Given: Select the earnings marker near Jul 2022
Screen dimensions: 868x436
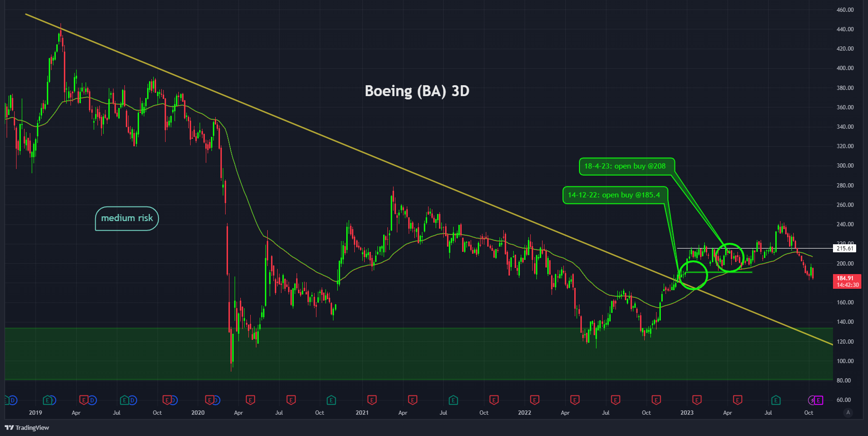Looking at the screenshot, I should click(615, 400).
